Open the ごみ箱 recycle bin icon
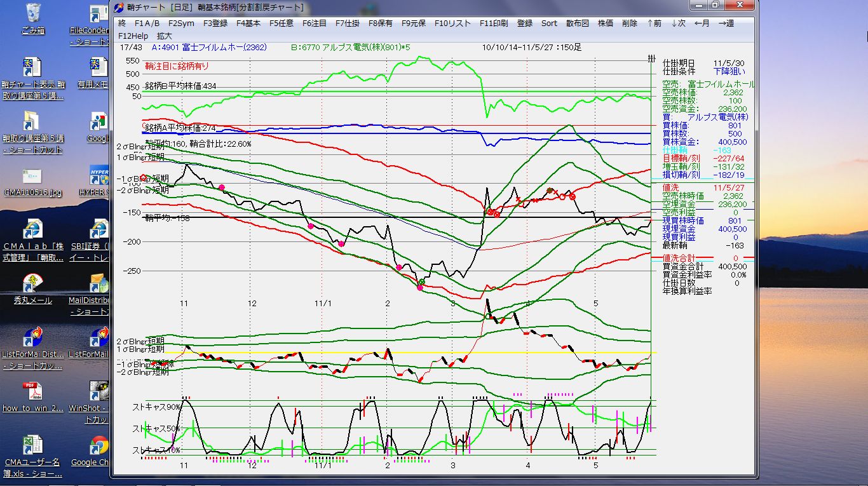Image resolution: width=868 pixels, height=486 pixels. click(x=33, y=14)
